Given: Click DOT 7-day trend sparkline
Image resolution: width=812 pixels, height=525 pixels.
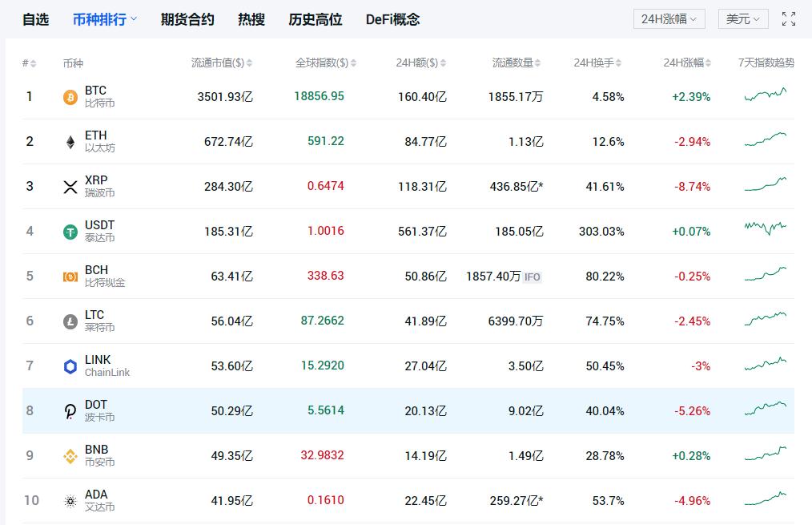Looking at the screenshot, I should (766, 409).
